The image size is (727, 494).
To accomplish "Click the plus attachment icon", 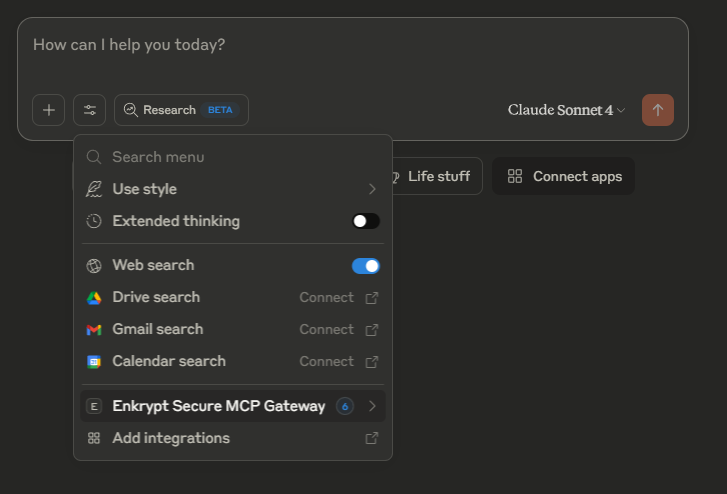I will click(x=48, y=110).
